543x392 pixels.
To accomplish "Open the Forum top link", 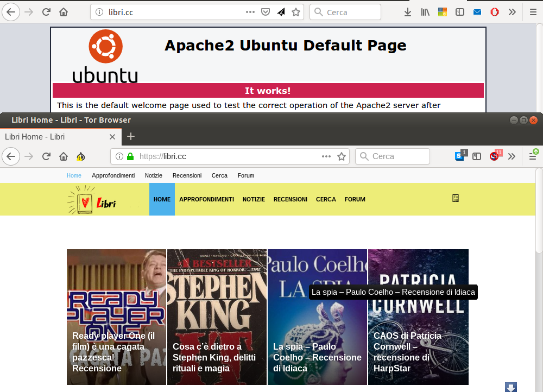I will click(x=246, y=175).
